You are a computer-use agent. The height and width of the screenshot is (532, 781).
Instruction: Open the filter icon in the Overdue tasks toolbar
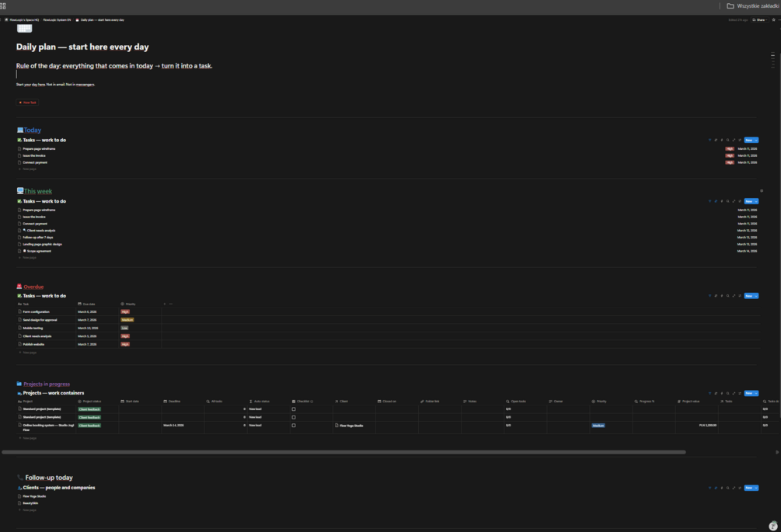[x=710, y=296]
